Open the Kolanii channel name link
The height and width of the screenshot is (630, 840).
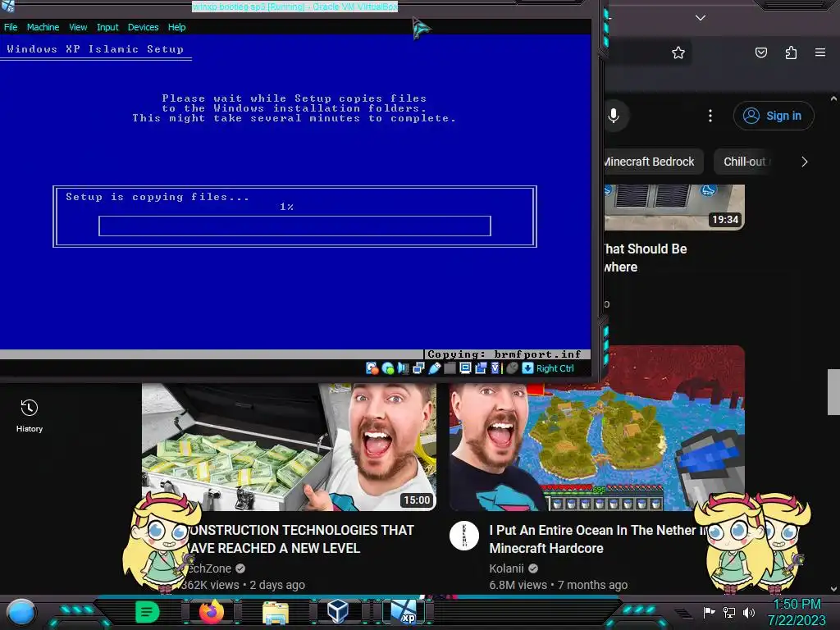(x=506, y=568)
